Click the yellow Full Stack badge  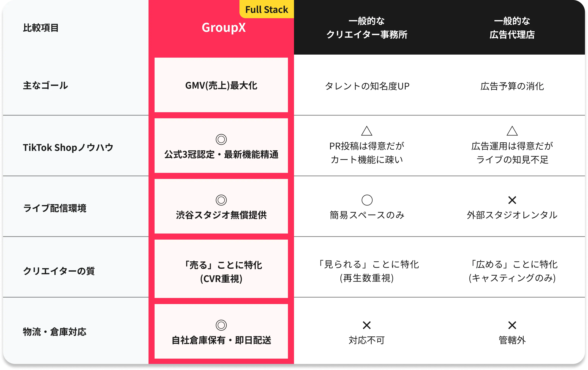tap(267, 9)
